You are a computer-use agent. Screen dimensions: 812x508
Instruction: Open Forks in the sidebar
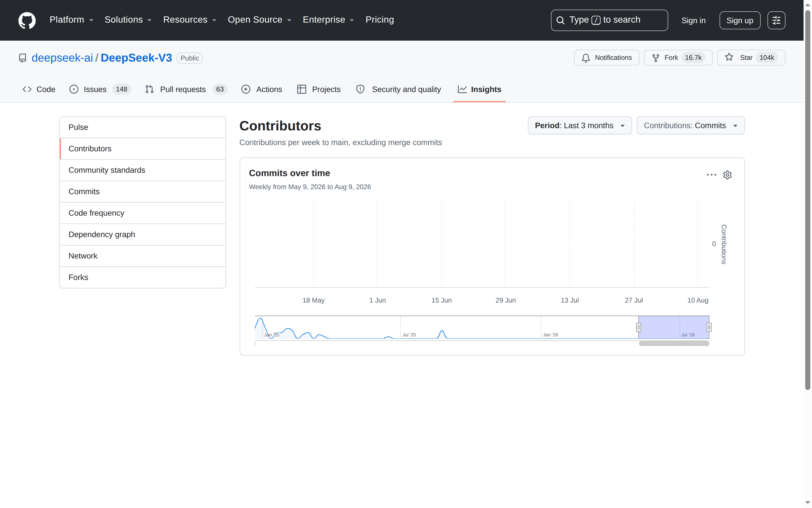point(143,277)
